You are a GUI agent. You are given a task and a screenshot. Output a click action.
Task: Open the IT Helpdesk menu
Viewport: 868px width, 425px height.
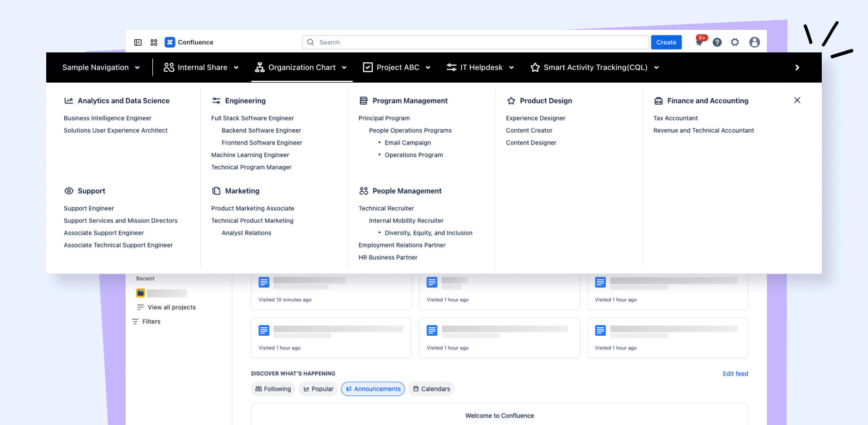click(480, 68)
